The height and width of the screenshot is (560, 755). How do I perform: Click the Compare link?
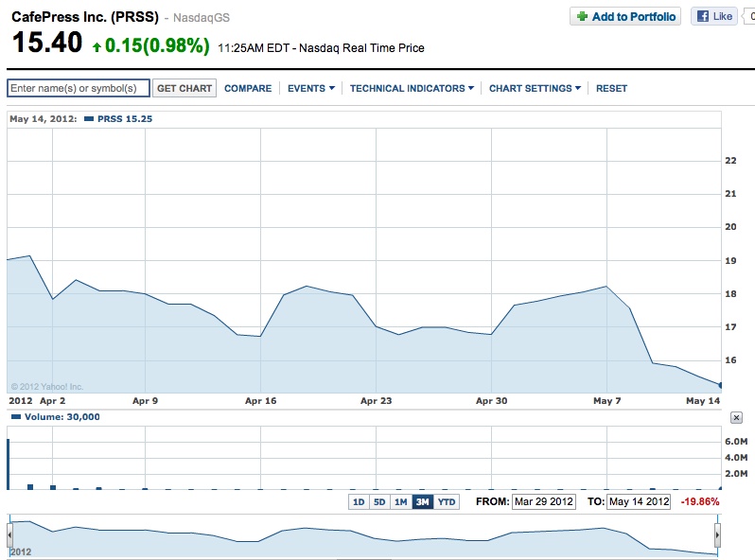pos(248,89)
